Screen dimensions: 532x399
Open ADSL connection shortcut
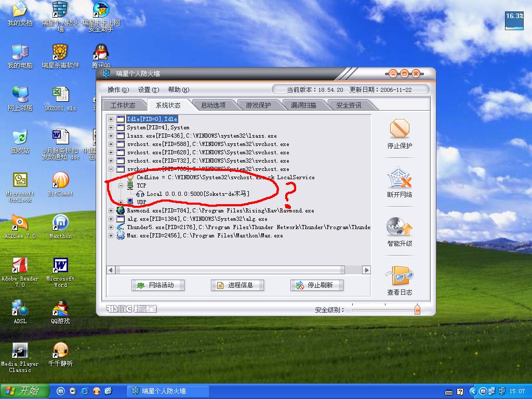20,312
